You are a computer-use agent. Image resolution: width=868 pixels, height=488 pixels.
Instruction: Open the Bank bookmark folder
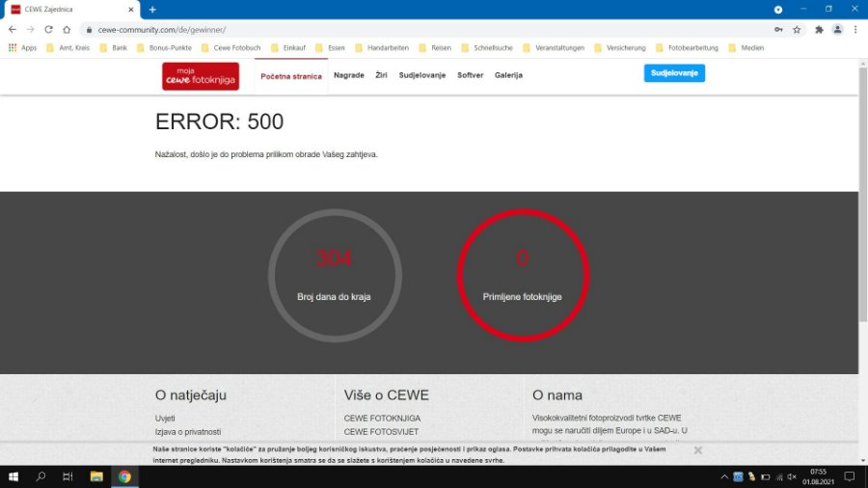click(x=114, y=48)
